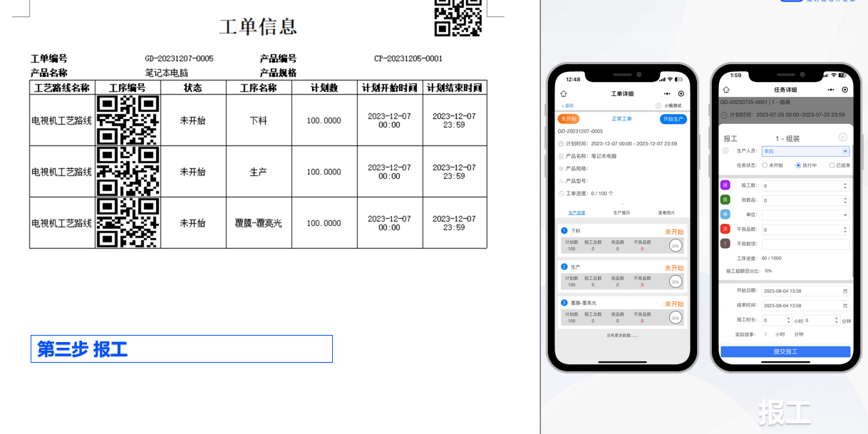This screenshot has height=434, width=868.
Task: Click QR code in 生产 table row
Action: pos(128,172)
